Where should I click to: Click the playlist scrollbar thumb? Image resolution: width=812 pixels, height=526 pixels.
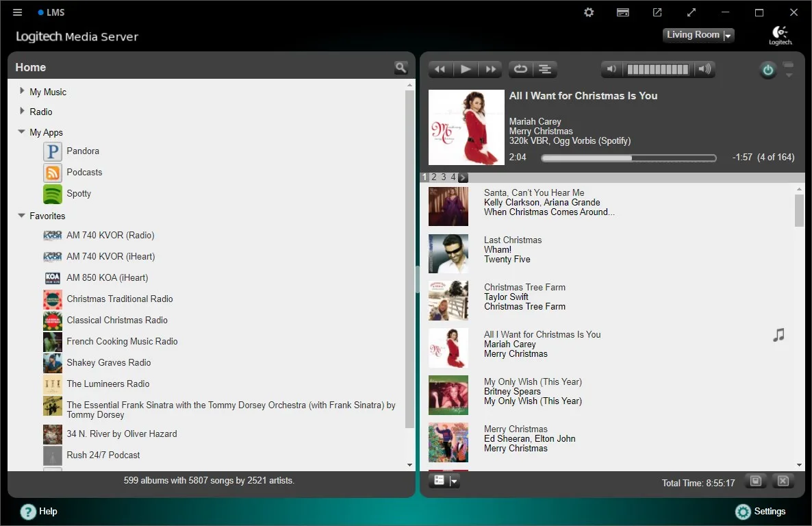click(799, 210)
